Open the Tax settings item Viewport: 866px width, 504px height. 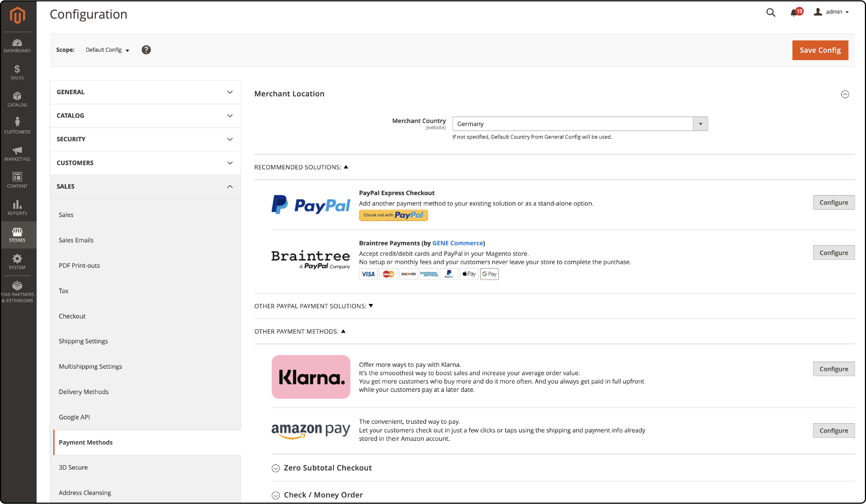pos(63,291)
